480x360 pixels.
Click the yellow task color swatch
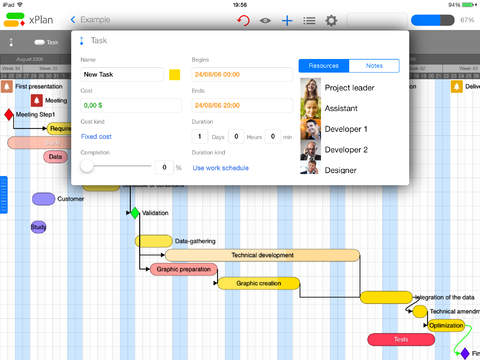[175, 74]
